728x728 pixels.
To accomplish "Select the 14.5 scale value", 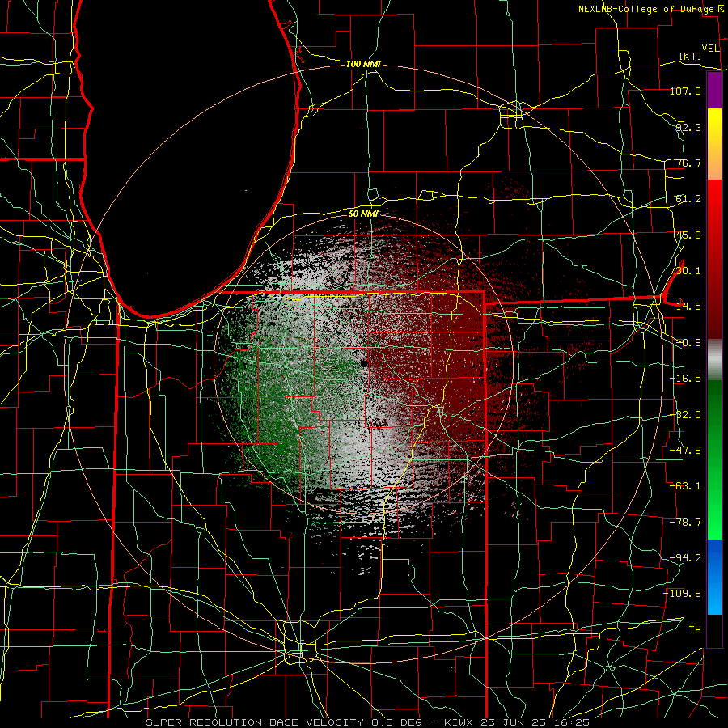I will point(688,307).
